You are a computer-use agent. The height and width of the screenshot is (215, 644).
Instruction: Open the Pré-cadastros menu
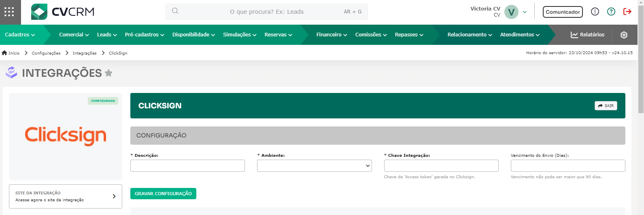click(x=145, y=35)
